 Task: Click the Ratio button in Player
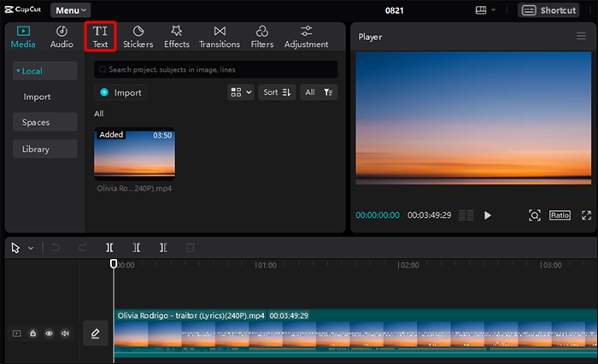click(x=560, y=215)
